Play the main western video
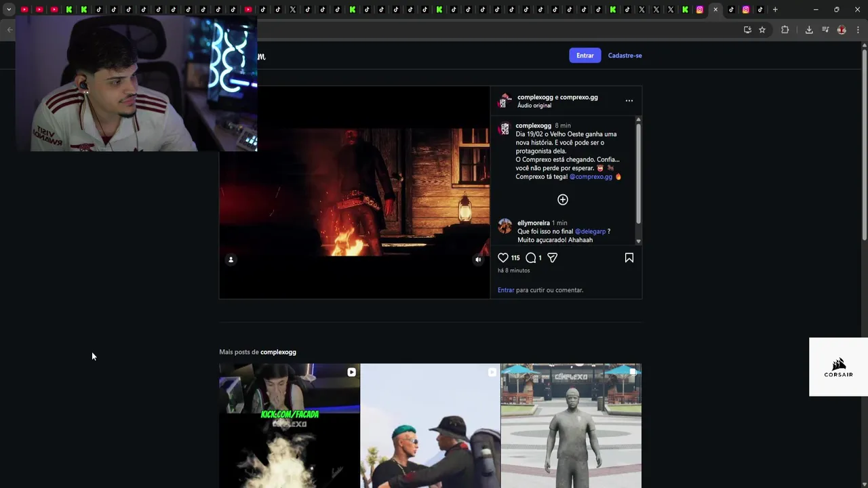 coord(354,192)
